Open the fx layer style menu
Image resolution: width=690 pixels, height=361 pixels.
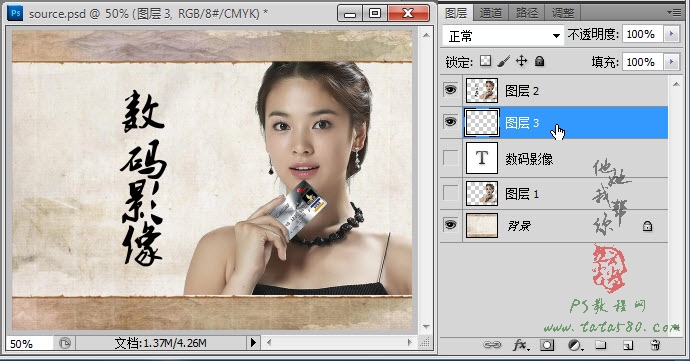point(521,345)
